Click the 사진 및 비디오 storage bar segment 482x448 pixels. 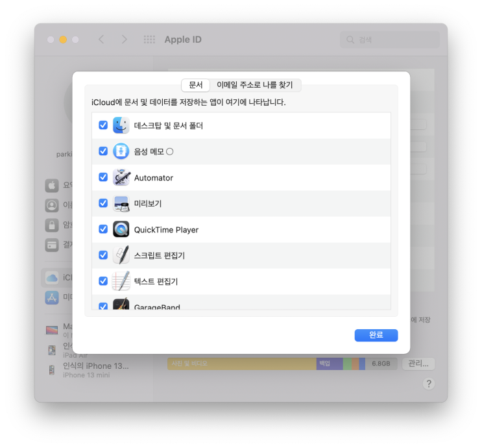click(x=242, y=364)
